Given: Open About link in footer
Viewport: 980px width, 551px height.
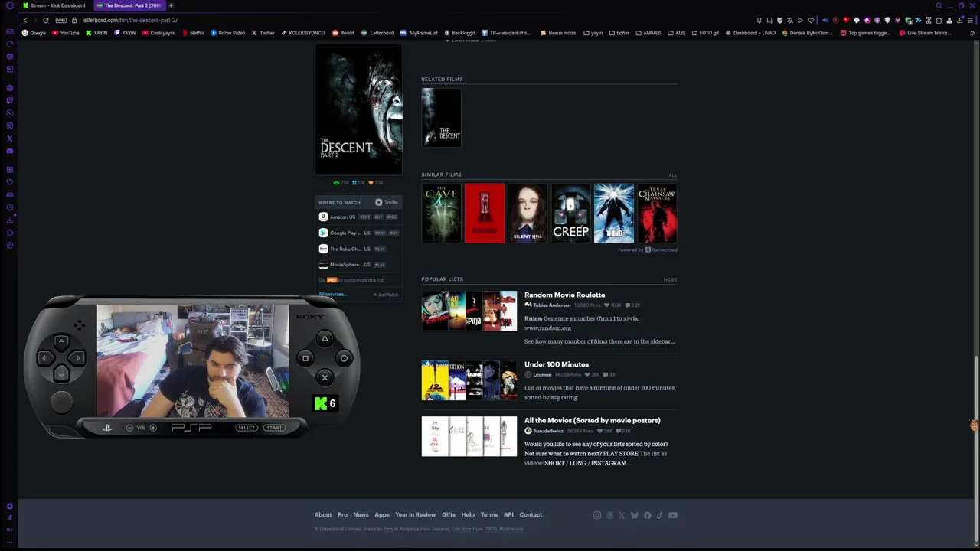Looking at the screenshot, I should pyautogui.click(x=323, y=515).
